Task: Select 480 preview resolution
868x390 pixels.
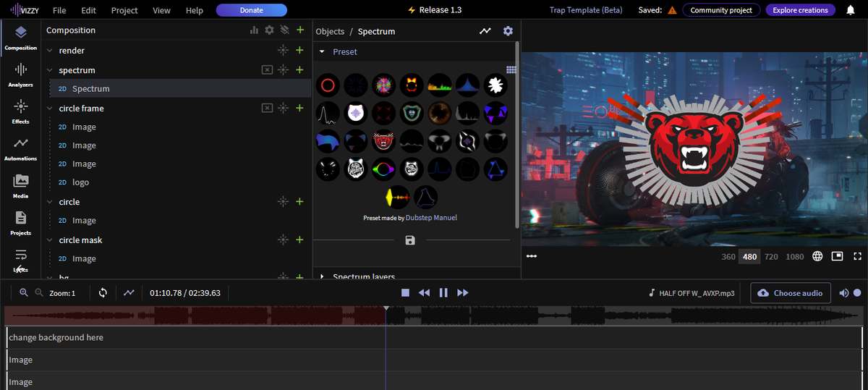Action: (749, 257)
